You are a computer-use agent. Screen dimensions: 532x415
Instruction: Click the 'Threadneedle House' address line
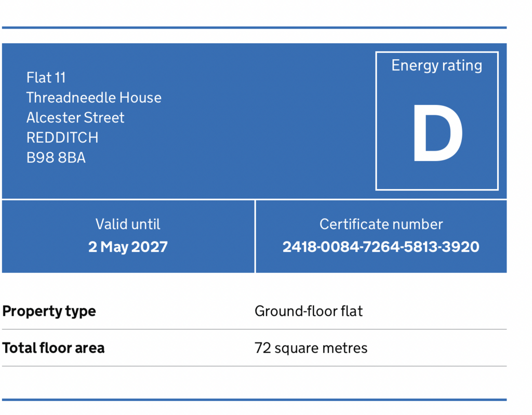pyautogui.click(x=94, y=98)
